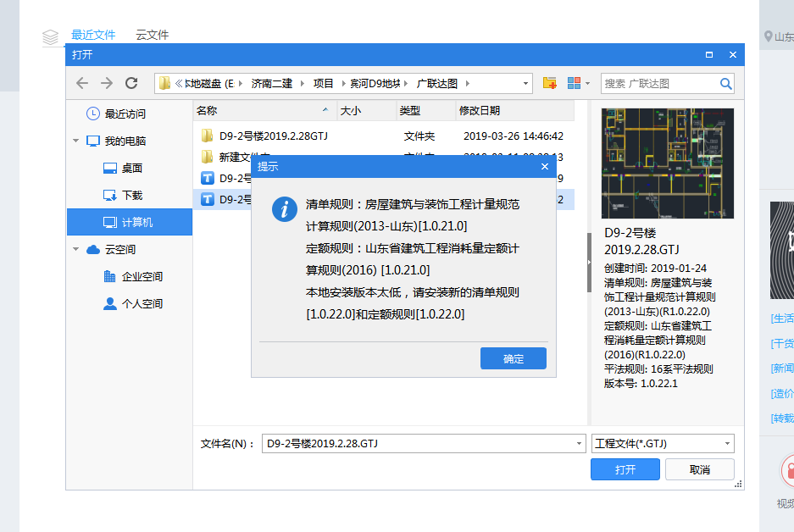This screenshot has width=794, height=532.
Task: Navigate to 济南二建 in the path bar
Action: (x=272, y=84)
